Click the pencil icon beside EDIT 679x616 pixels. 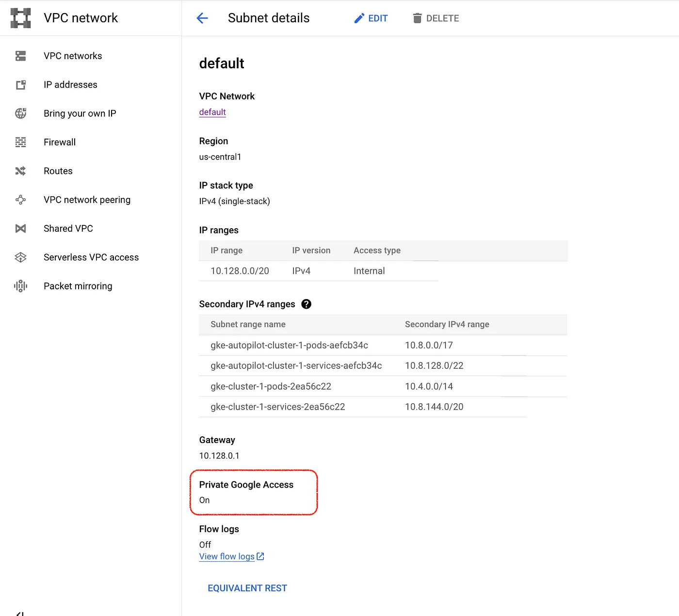[x=359, y=18]
